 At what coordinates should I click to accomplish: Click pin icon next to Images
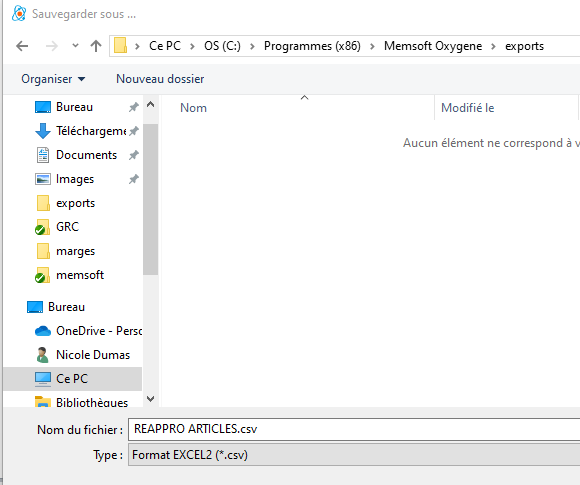134,179
